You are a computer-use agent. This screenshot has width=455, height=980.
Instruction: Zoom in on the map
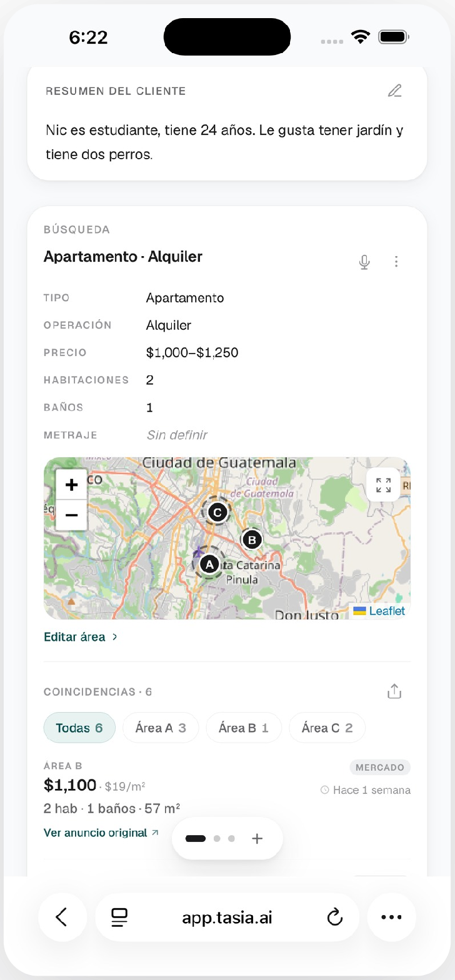(71, 485)
